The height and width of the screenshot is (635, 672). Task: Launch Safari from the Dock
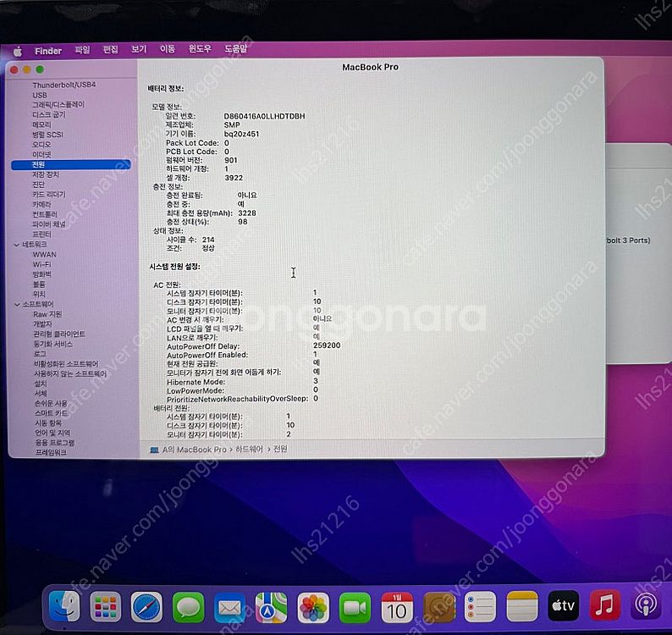[146, 607]
